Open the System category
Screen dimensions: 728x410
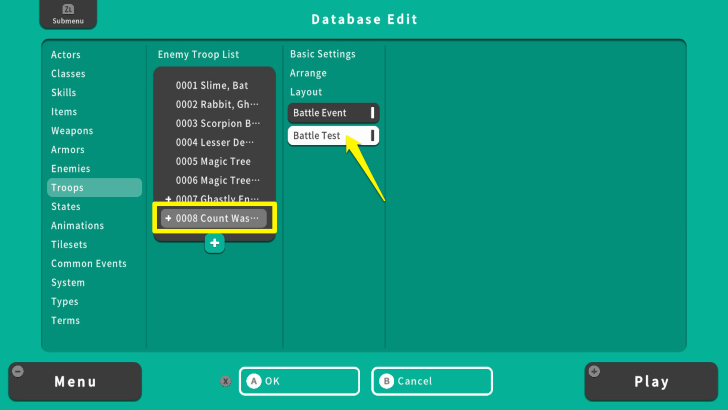(x=68, y=283)
